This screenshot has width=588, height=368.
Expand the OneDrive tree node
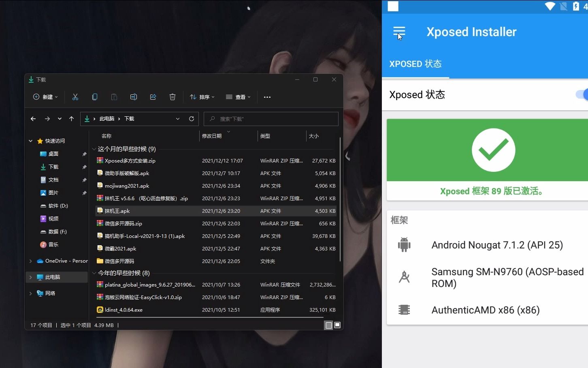(x=30, y=261)
